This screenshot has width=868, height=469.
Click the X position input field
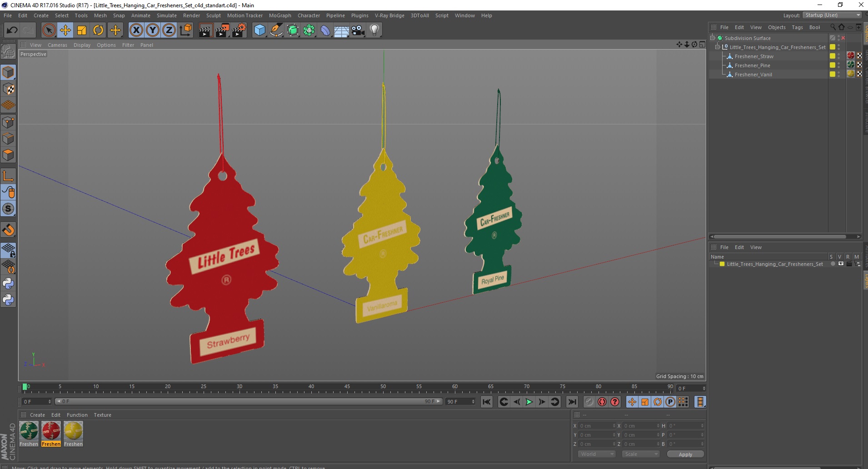point(597,426)
